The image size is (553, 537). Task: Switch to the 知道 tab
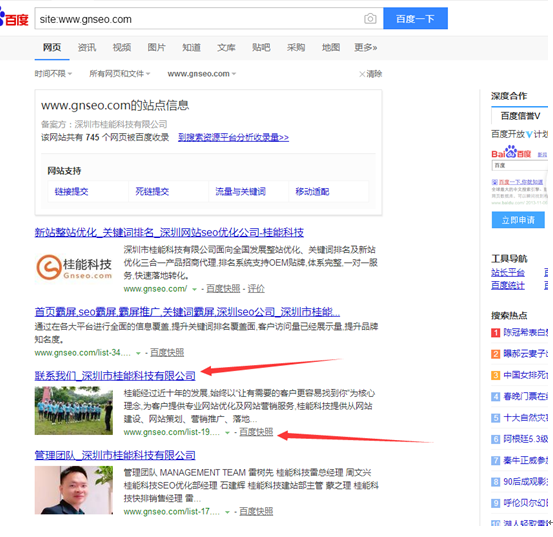192,47
